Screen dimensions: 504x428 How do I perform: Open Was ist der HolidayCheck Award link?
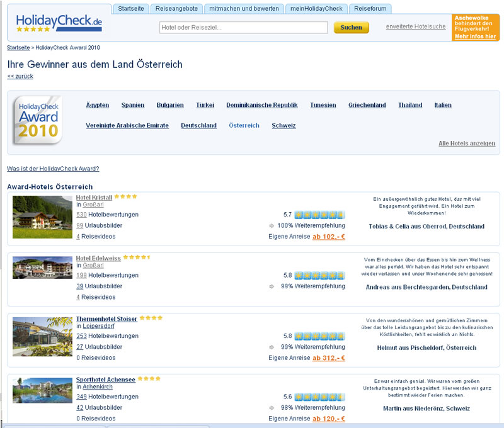[x=53, y=169]
